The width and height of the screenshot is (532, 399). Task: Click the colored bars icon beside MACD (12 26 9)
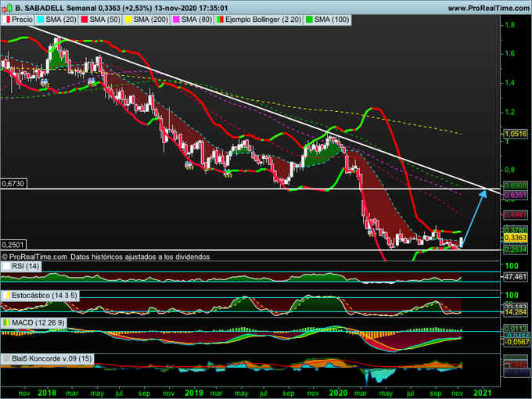pyautogui.click(x=6, y=322)
